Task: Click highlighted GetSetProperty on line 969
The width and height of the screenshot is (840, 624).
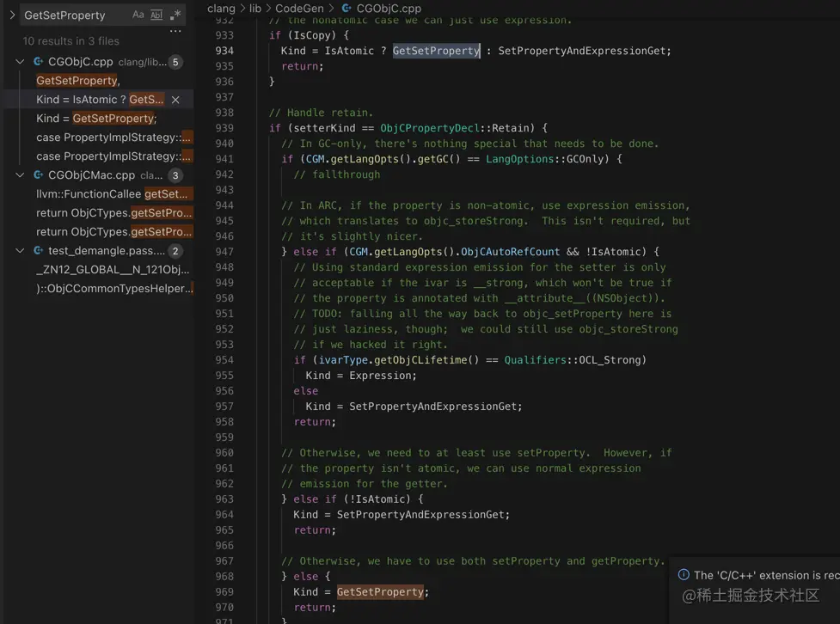Action: [380, 592]
